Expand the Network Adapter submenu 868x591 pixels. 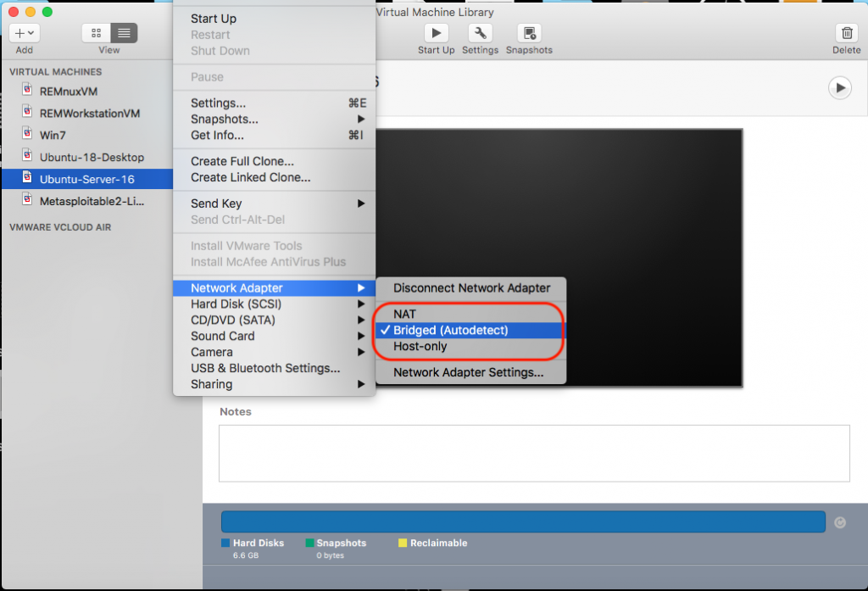click(x=274, y=288)
